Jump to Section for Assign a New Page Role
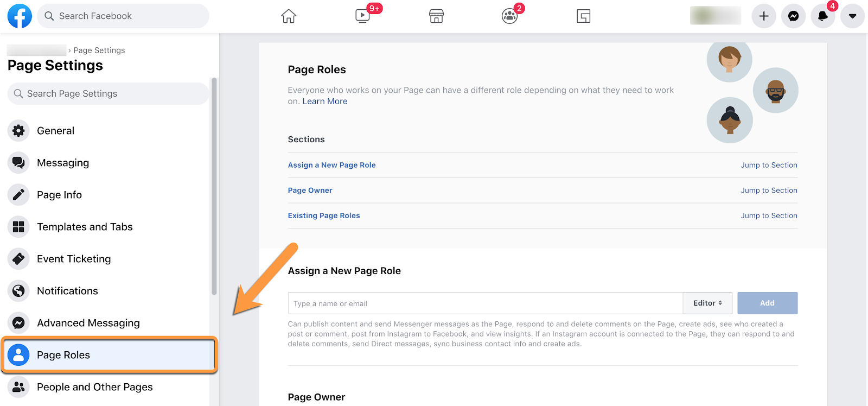 [769, 165]
